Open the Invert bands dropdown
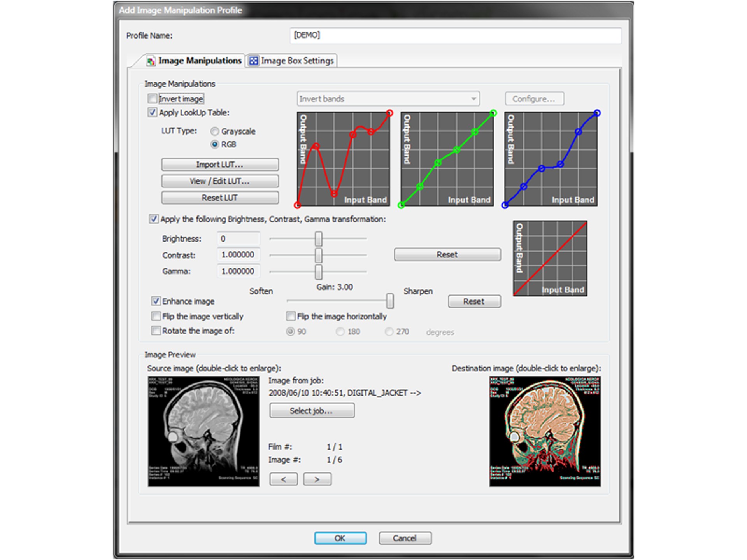Image resolution: width=747 pixels, height=560 pixels. (x=388, y=99)
